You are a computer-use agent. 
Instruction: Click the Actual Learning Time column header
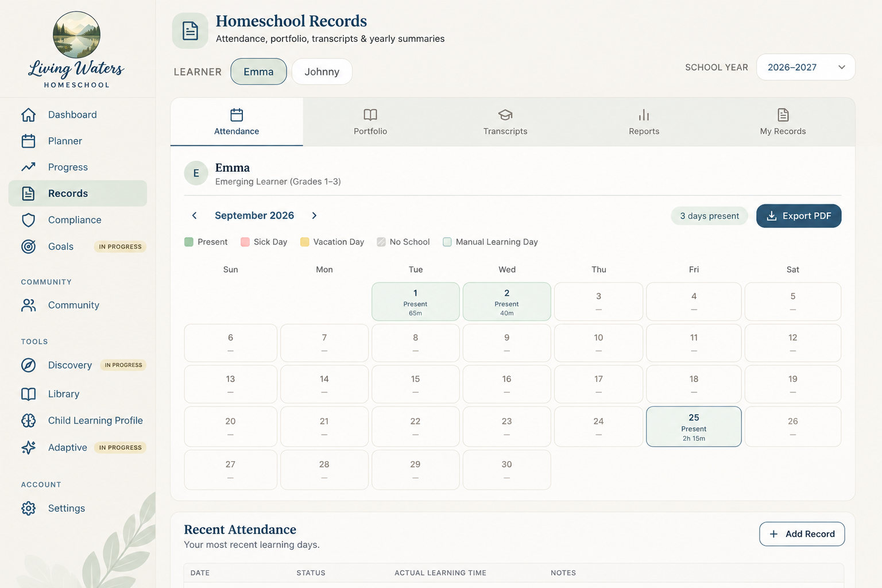[x=440, y=573]
